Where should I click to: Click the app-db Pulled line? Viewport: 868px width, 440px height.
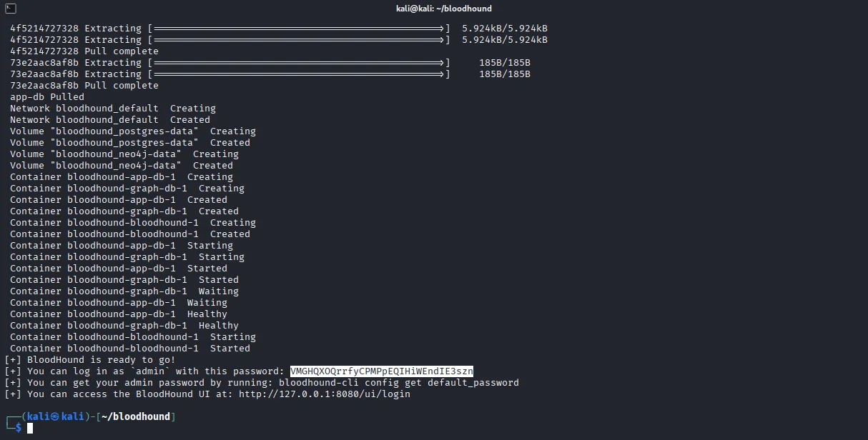(x=47, y=97)
